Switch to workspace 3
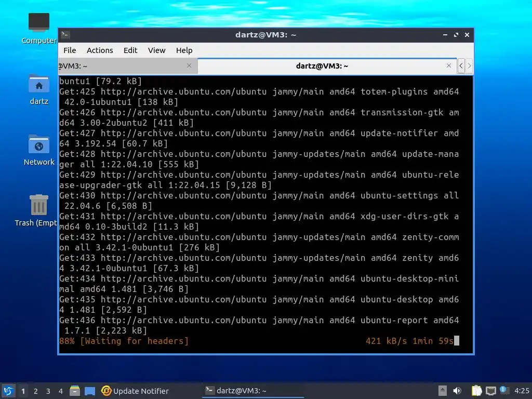Image resolution: width=532 pixels, height=399 pixels. 48,391
